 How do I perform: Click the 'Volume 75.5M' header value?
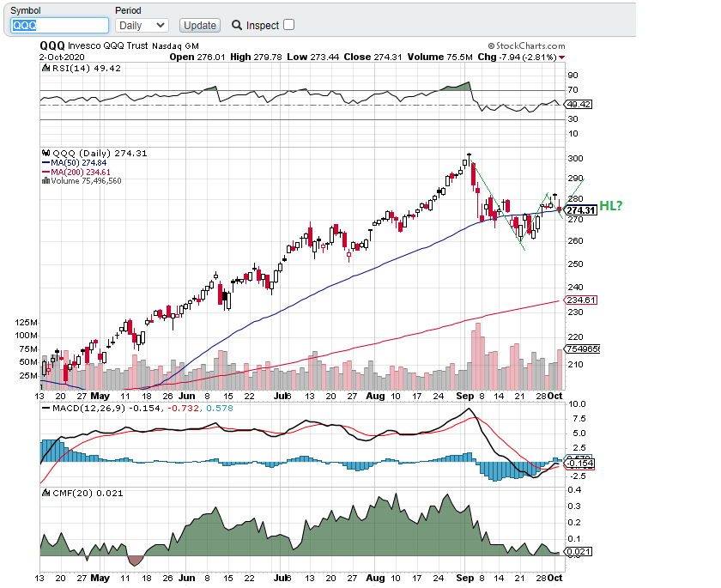440,57
